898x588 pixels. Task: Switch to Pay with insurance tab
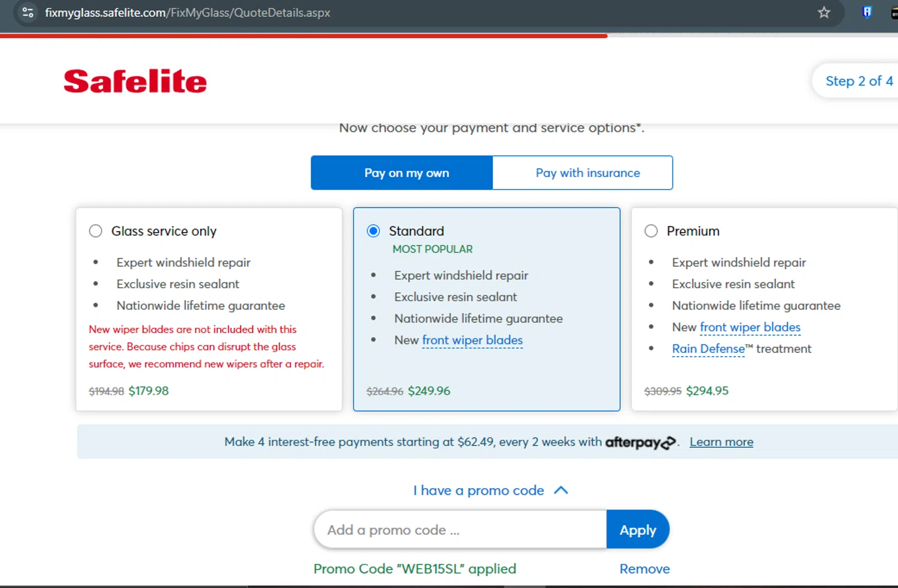tap(583, 173)
